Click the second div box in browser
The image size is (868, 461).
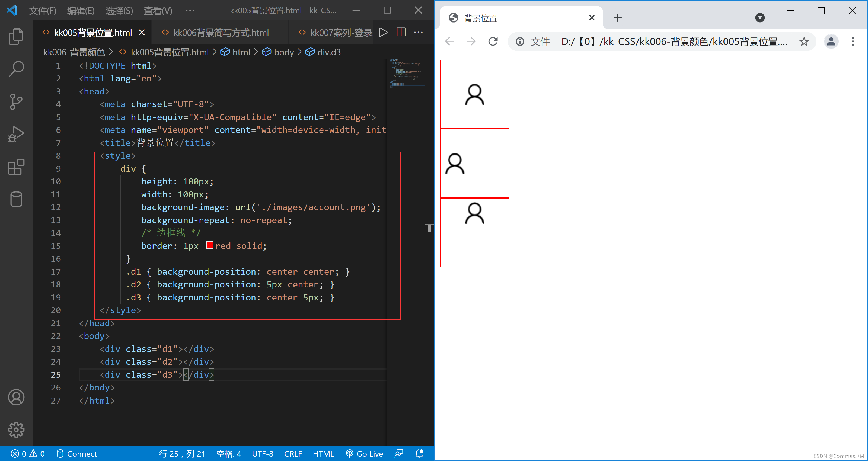pos(474,164)
